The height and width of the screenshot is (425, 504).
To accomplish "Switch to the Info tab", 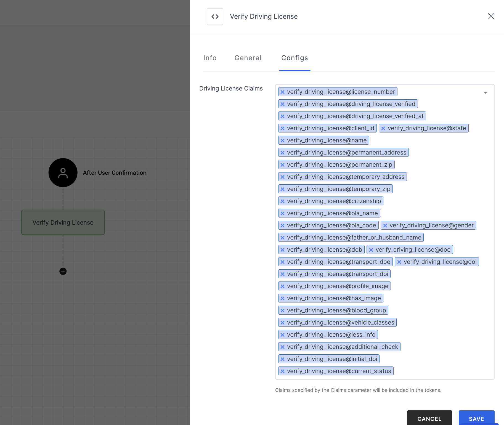I will pyautogui.click(x=210, y=58).
